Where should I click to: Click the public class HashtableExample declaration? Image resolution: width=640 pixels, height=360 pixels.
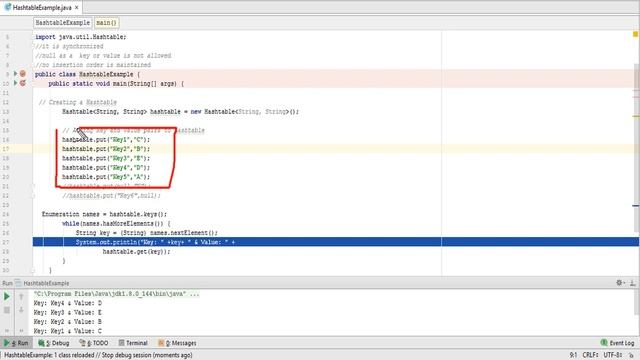[x=87, y=74]
